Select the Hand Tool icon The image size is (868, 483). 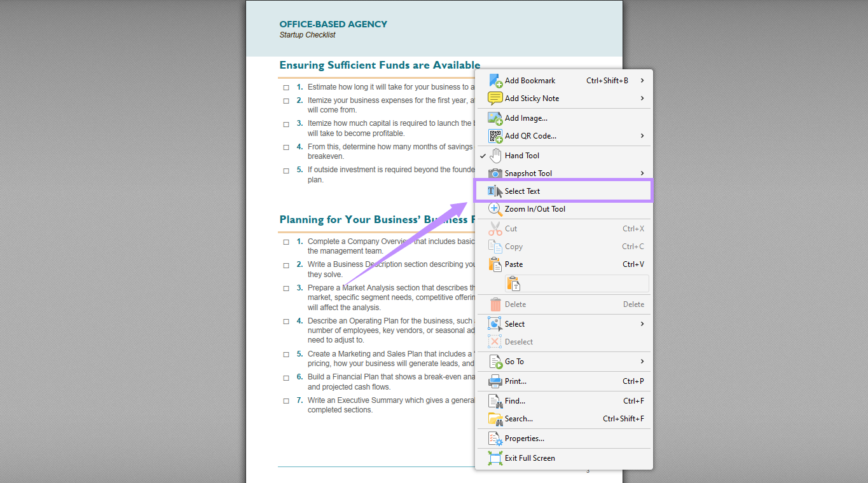click(x=495, y=155)
